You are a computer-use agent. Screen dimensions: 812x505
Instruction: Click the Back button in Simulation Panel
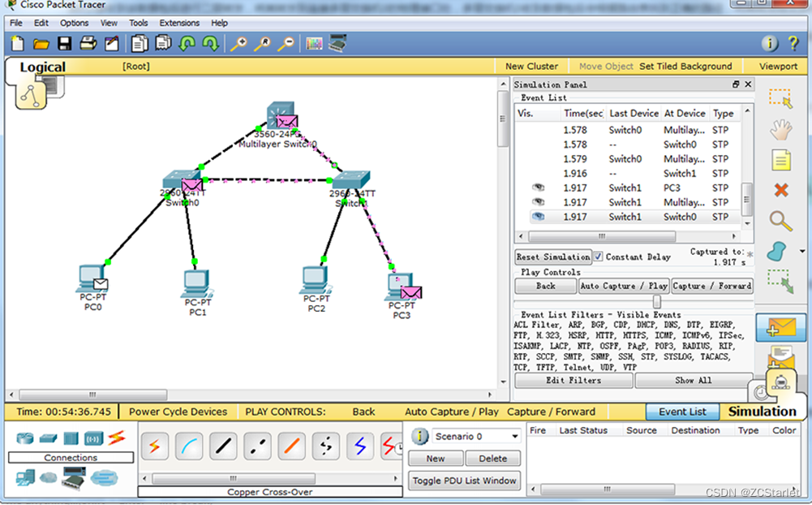[x=545, y=286]
